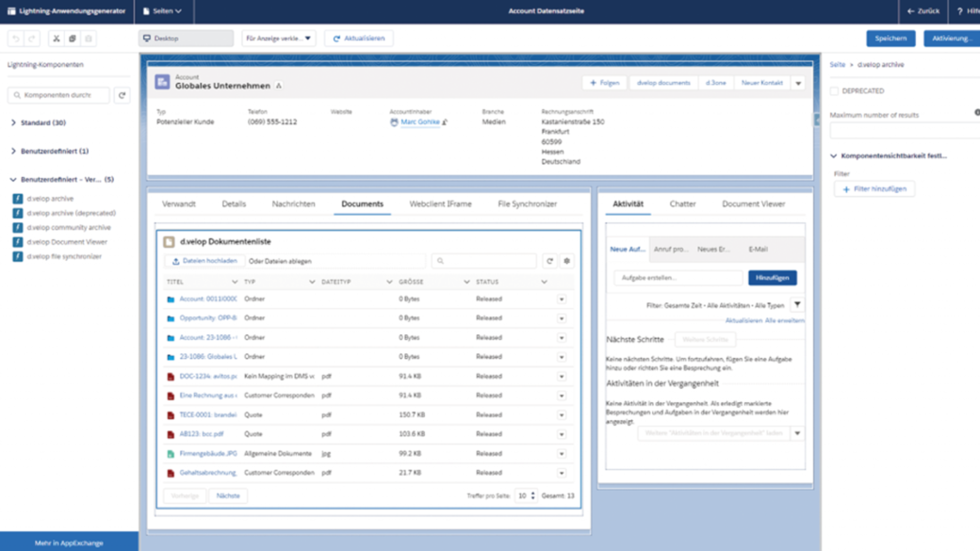
Task: Click the Dateien hochladen button
Action: pyautogui.click(x=205, y=261)
